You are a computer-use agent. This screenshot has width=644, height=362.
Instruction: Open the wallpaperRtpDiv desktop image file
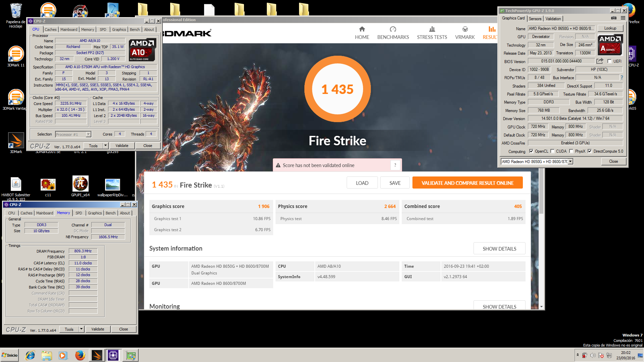[112, 187]
